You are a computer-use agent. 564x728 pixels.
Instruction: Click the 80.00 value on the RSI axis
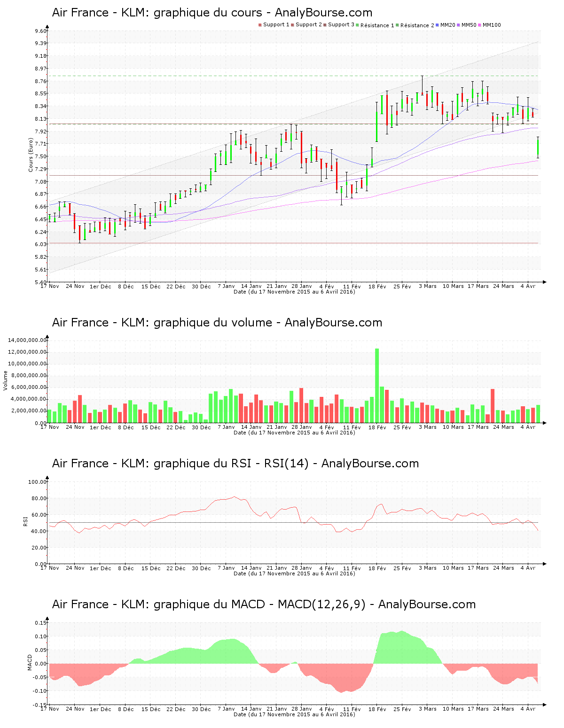(x=39, y=498)
